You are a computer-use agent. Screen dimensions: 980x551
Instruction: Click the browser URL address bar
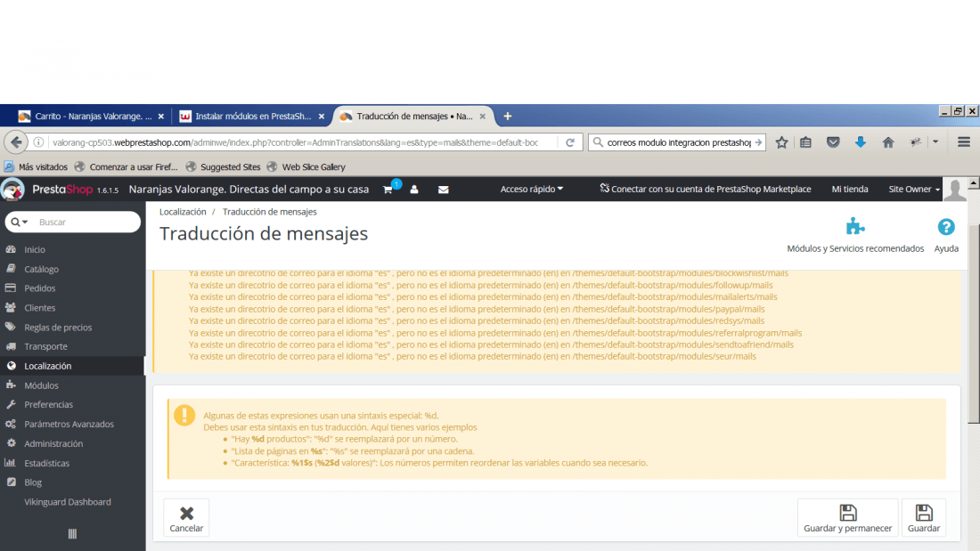(x=295, y=142)
